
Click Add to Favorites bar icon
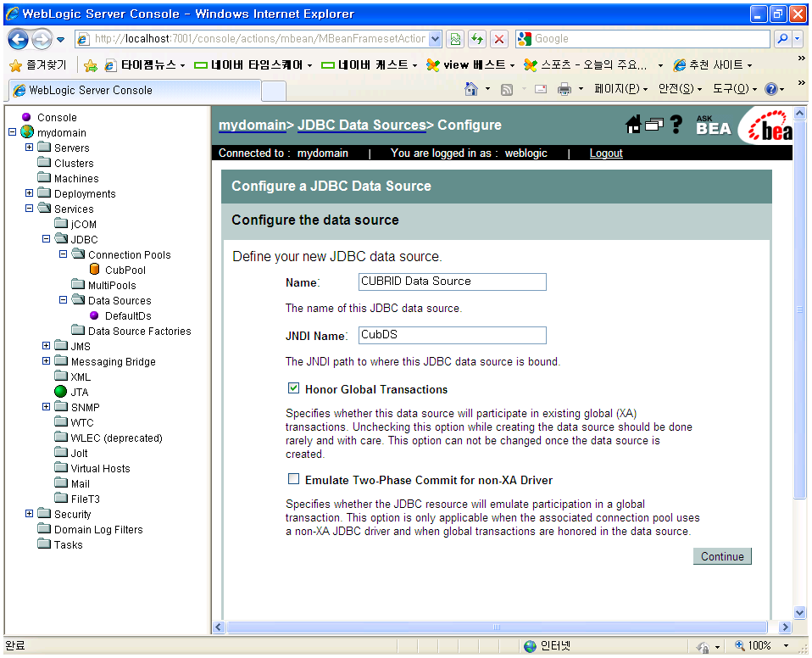[x=91, y=65]
